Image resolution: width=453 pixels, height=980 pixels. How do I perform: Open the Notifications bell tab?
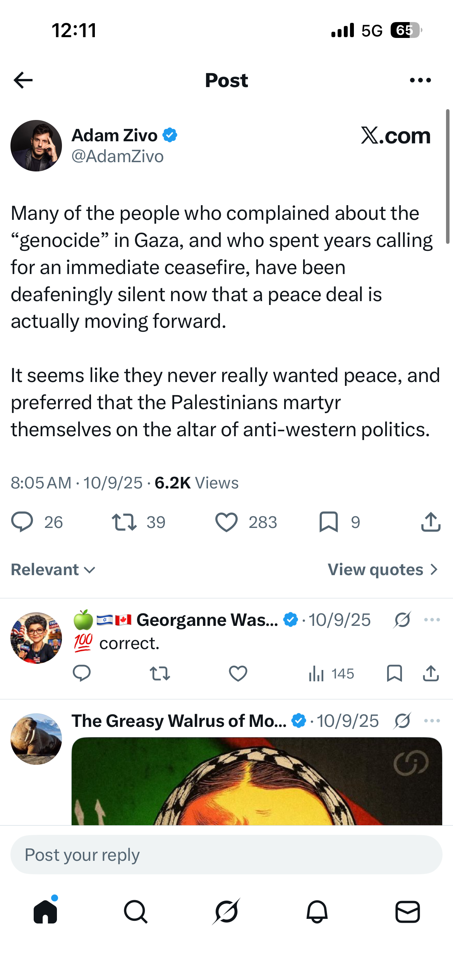click(x=317, y=912)
